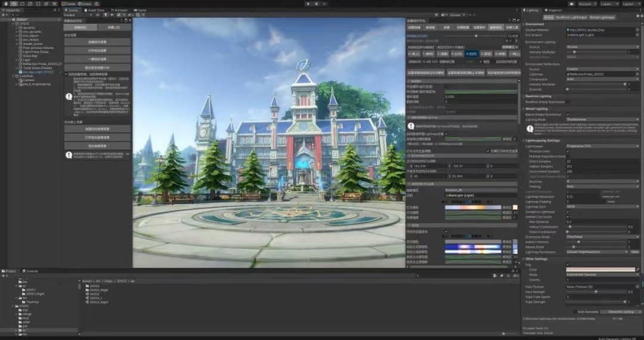Click the scene tools wrench icon
The width and height of the screenshot is (644, 340).
coord(436,15)
